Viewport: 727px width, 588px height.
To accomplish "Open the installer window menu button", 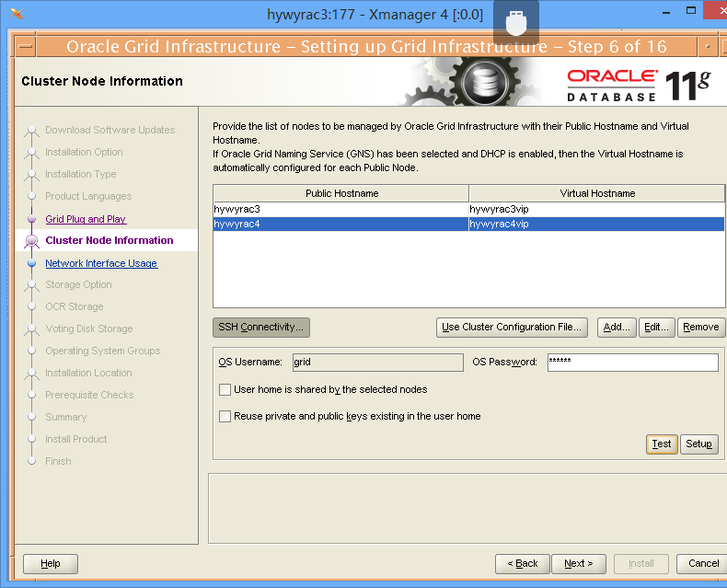I will coord(26,46).
